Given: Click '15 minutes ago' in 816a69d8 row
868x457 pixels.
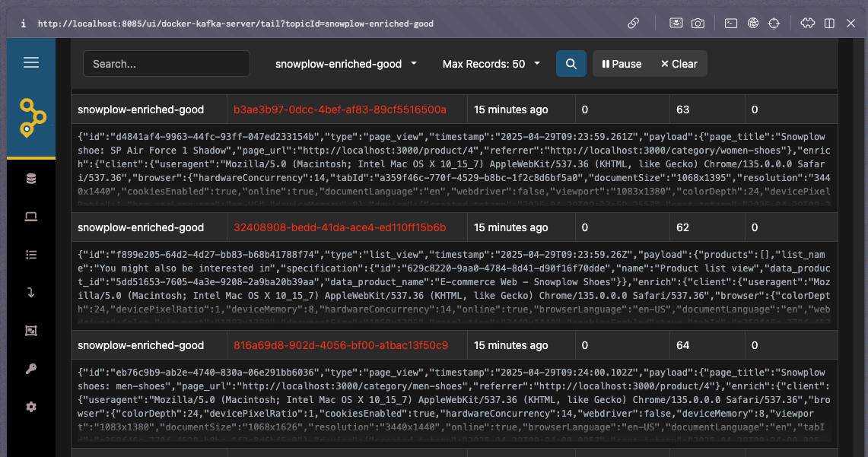Looking at the screenshot, I should tap(511, 345).
